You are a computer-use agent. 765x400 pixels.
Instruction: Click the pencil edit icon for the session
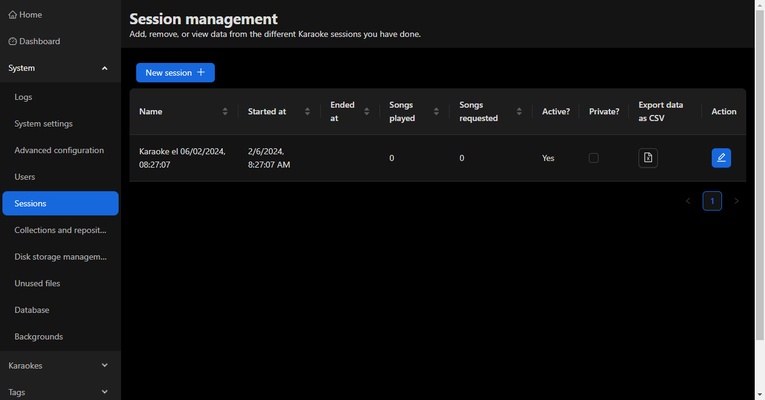(x=721, y=158)
